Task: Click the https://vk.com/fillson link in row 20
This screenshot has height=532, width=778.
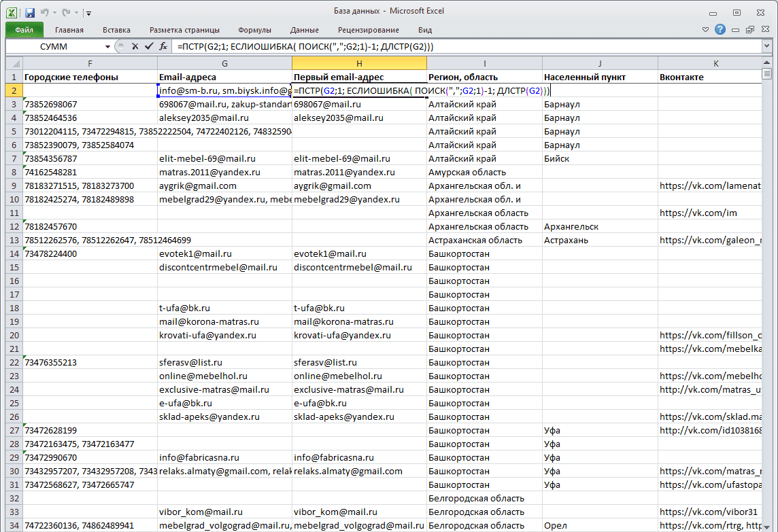Action: 709,335
